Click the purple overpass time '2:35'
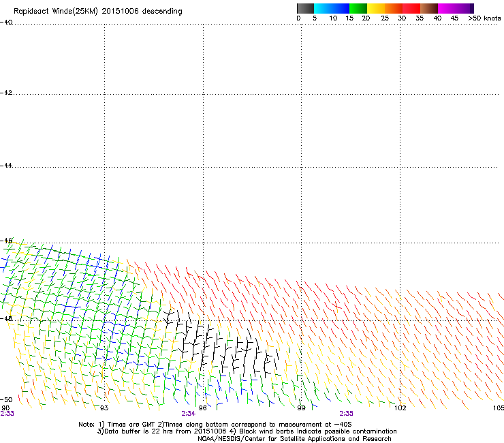504x443 pixels. click(346, 414)
